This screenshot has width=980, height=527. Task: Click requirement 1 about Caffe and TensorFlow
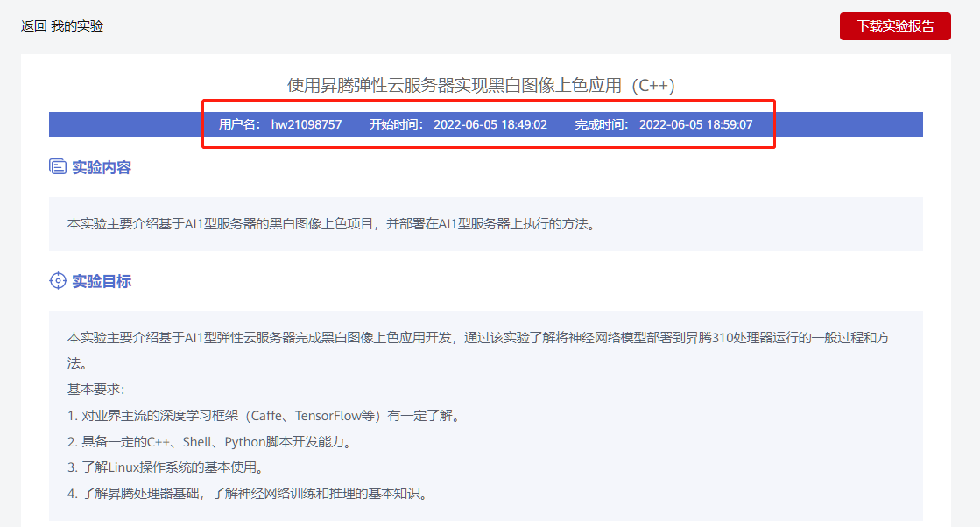tap(264, 416)
